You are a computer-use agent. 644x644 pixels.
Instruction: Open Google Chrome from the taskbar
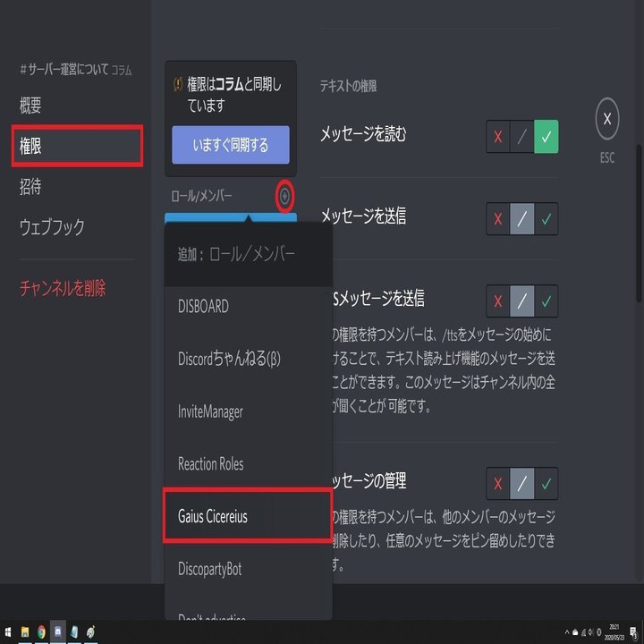(x=41, y=632)
